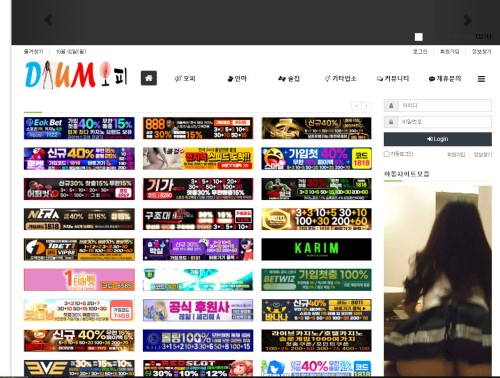Image resolution: width=500 pixels, height=378 pixels.
Task: Enable the 자동로그인 checkbox
Action: 386,154
